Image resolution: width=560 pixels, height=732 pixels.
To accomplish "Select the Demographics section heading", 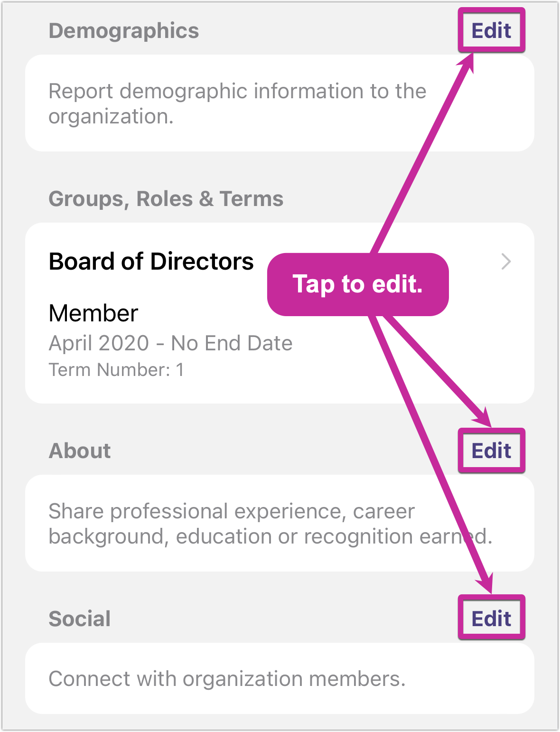I will tap(124, 31).
